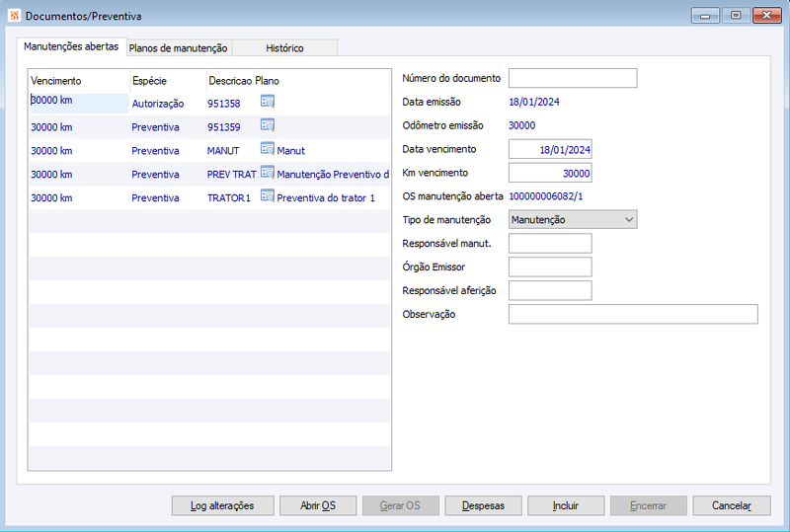Close the Documentos/Preventiva window
This screenshot has height=532, width=790.
tap(767, 16)
